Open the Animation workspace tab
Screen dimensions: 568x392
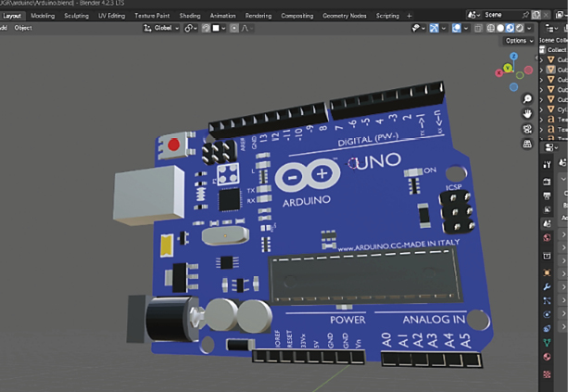222,16
